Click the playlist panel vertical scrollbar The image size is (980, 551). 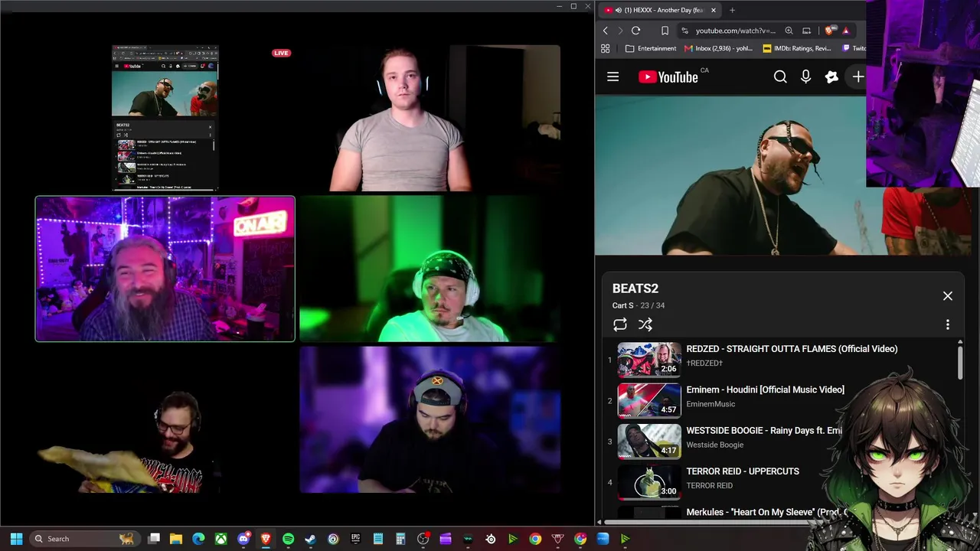tap(960, 361)
